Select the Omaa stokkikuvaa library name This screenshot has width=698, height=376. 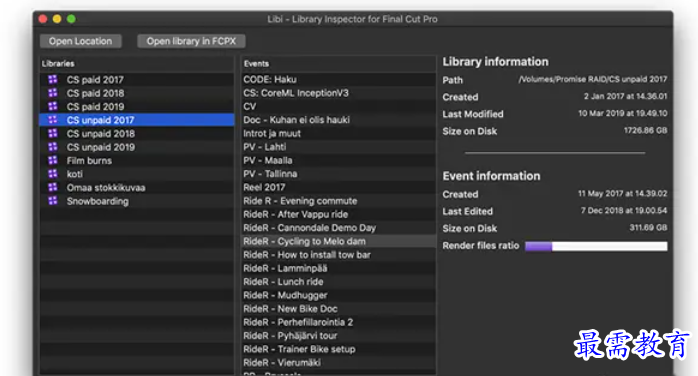pyautogui.click(x=106, y=187)
